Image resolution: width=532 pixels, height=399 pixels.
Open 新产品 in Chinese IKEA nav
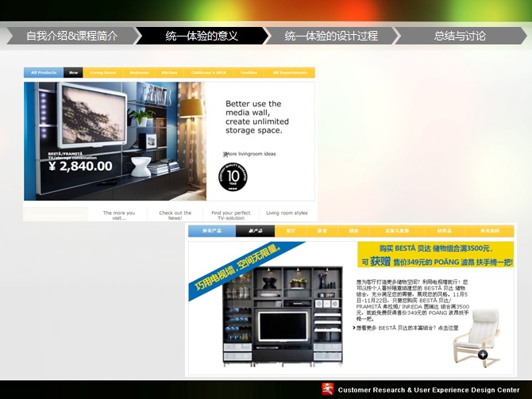tap(255, 231)
